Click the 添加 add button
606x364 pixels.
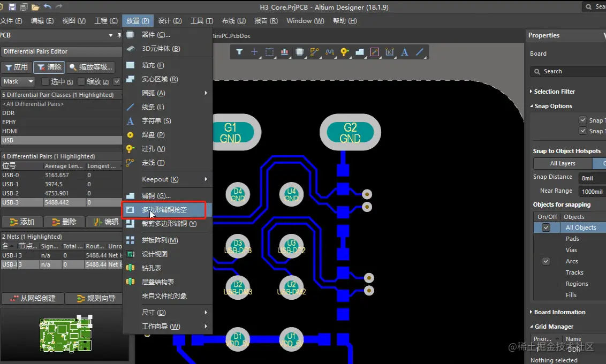pos(21,222)
